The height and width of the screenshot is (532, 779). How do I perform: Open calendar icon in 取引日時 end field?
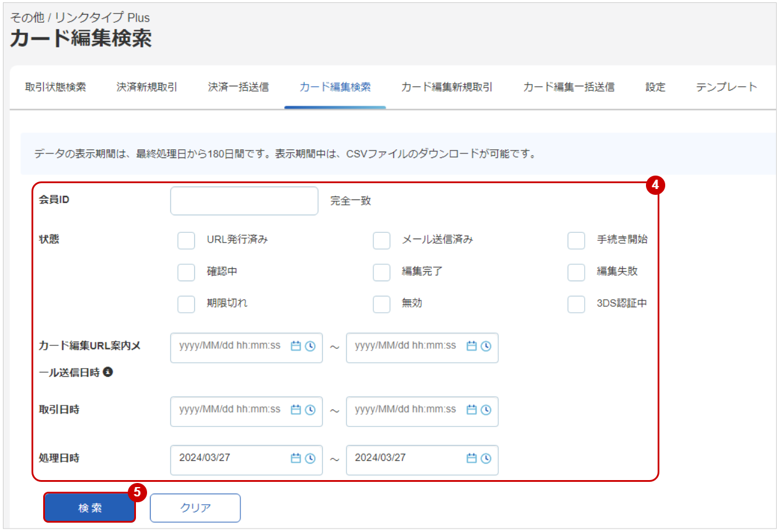point(471,410)
